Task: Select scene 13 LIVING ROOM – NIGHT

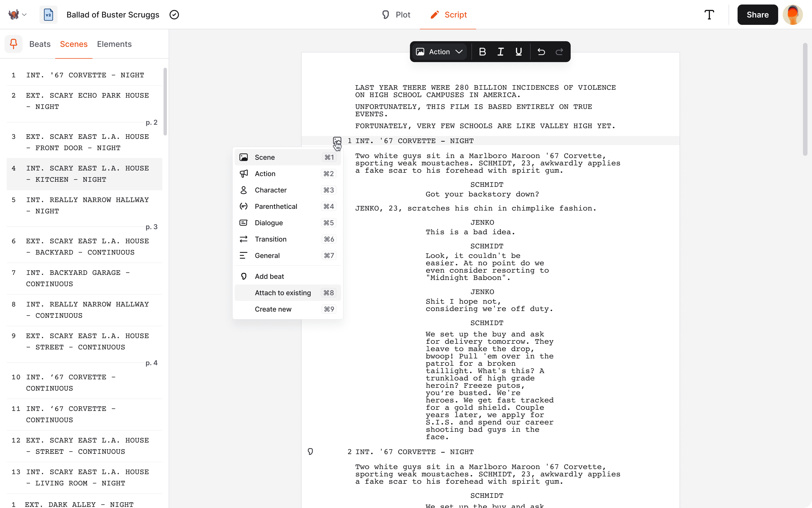Action: [x=85, y=478]
